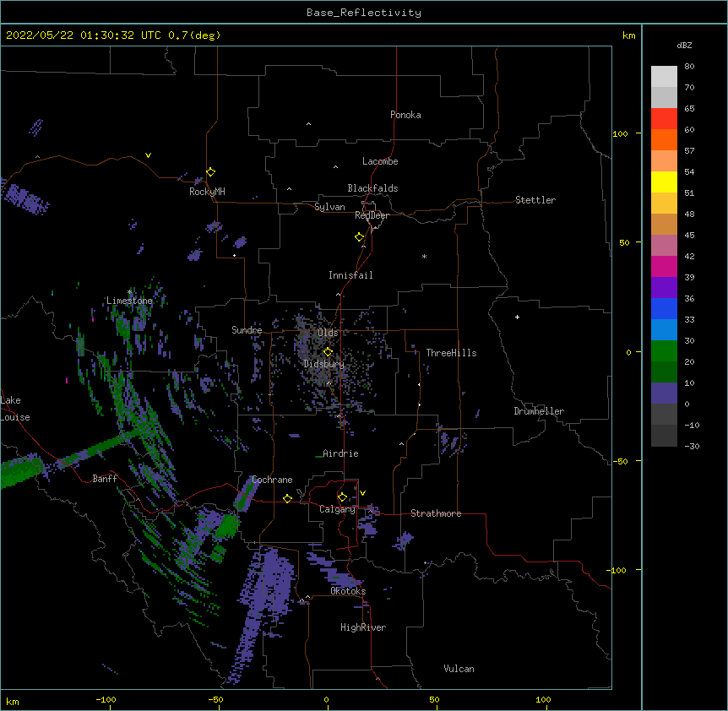The height and width of the screenshot is (711, 728).
Task: Select the blue 33-36 dBZ legend swatch
Action: (x=664, y=308)
